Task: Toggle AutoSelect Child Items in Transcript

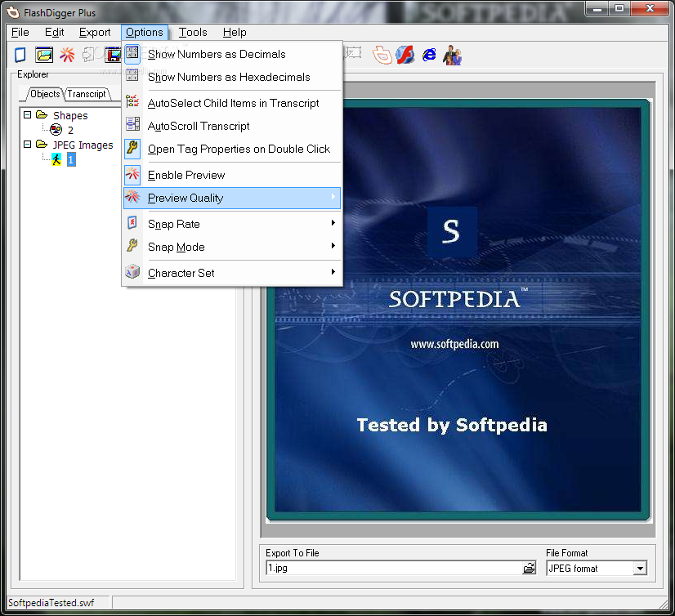Action: 232,103
